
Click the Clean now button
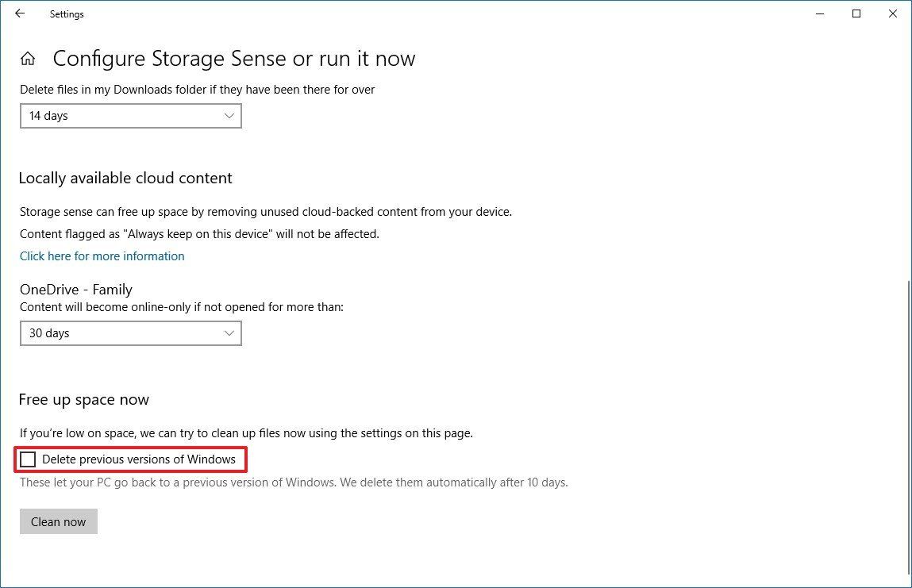(x=58, y=521)
